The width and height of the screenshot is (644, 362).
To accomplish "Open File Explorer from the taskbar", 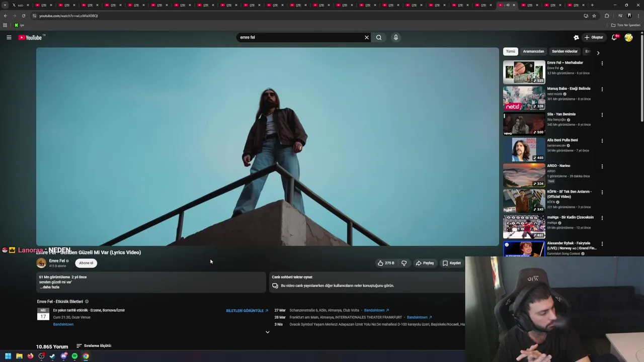I will [19, 356].
